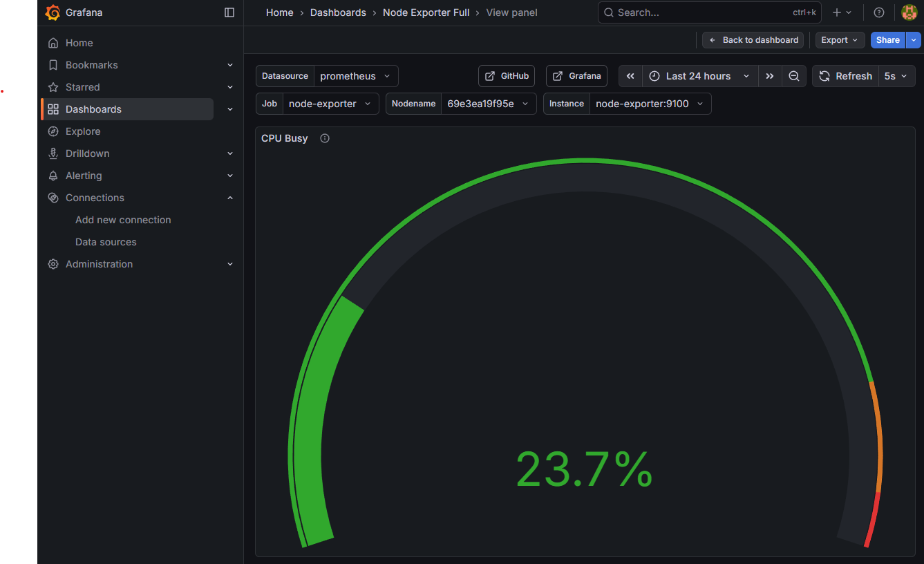
Task: Click Back to dashboard button
Action: [753, 40]
